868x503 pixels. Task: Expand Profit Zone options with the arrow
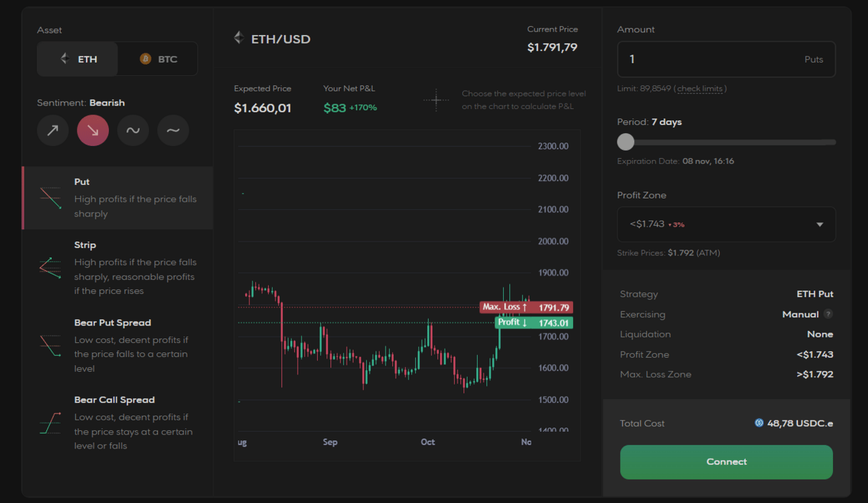(x=820, y=225)
